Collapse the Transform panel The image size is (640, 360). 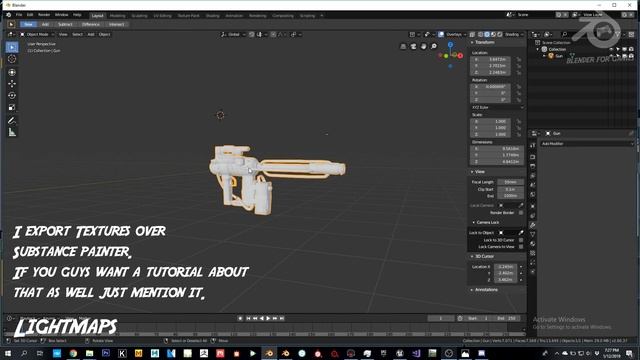coord(483,42)
